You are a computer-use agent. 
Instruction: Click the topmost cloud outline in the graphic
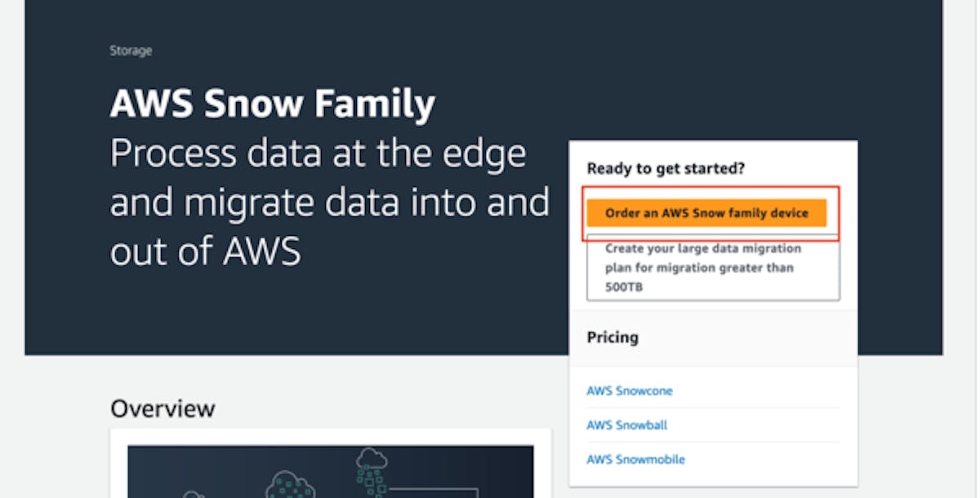[372, 457]
